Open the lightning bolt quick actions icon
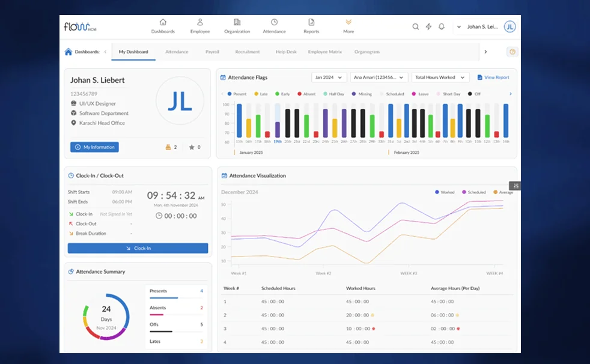Image resolution: width=590 pixels, height=364 pixels. click(x=428, y=26)
